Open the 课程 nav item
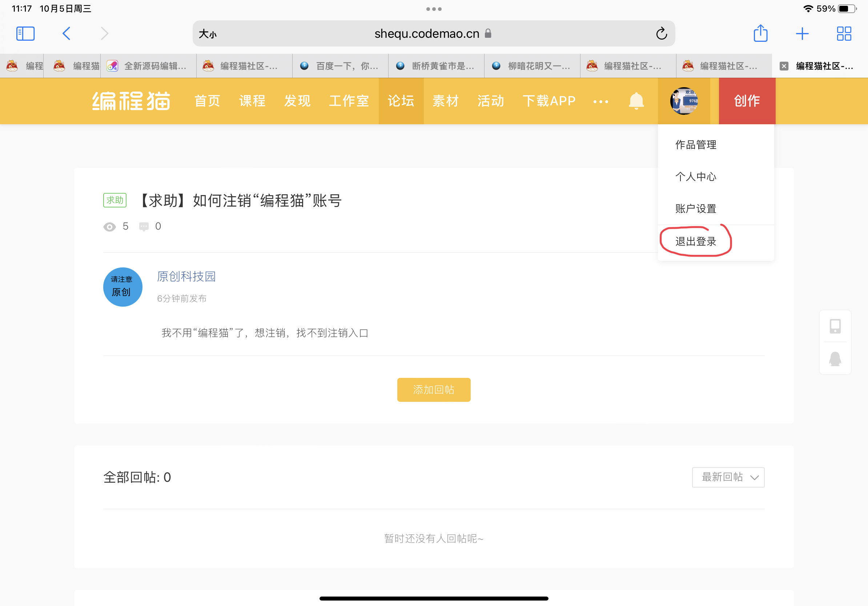Image resolution: width=868 pixels, height=606 pixels. 252,101
